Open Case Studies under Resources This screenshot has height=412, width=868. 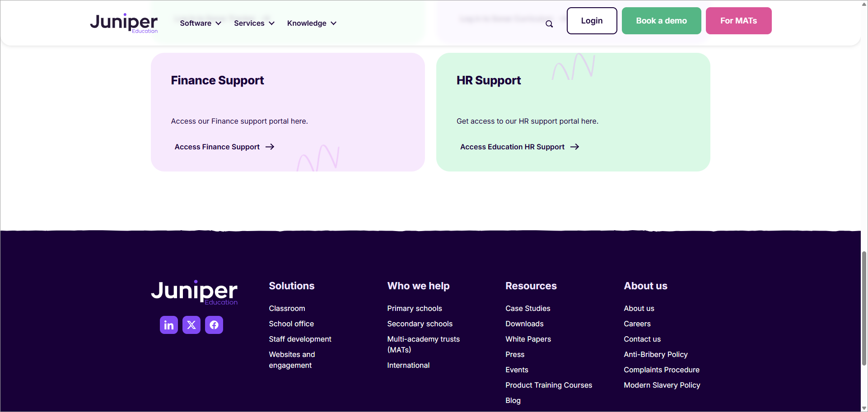pyautogui.click(x=527, y=308)
